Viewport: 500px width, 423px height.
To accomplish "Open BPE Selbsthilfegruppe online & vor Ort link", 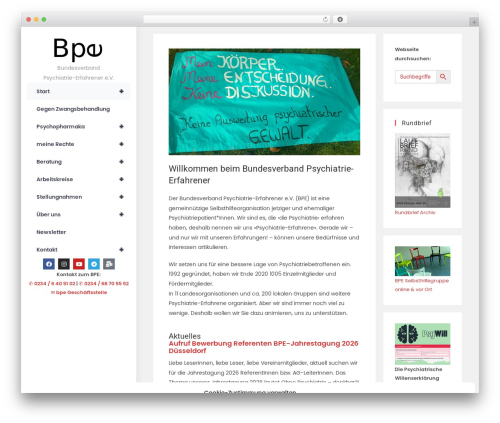I will pos(422,285).
